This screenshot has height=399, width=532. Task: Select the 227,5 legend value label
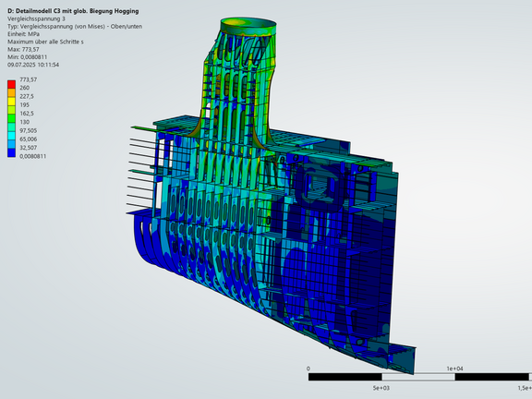pyautogui.click(x=27, y=96)
